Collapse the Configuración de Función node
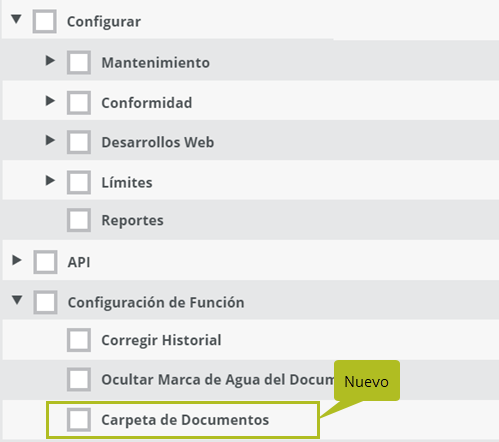 17,300
